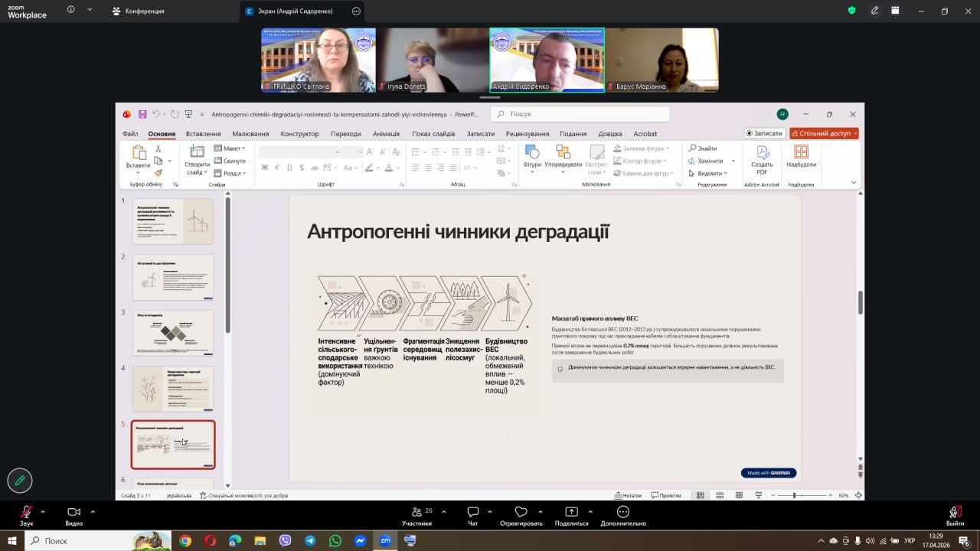Viewport: 980px width, 551px height.
Task: Select slide 4 thumbnail in the slide panel
Action: tap(173, 388)
